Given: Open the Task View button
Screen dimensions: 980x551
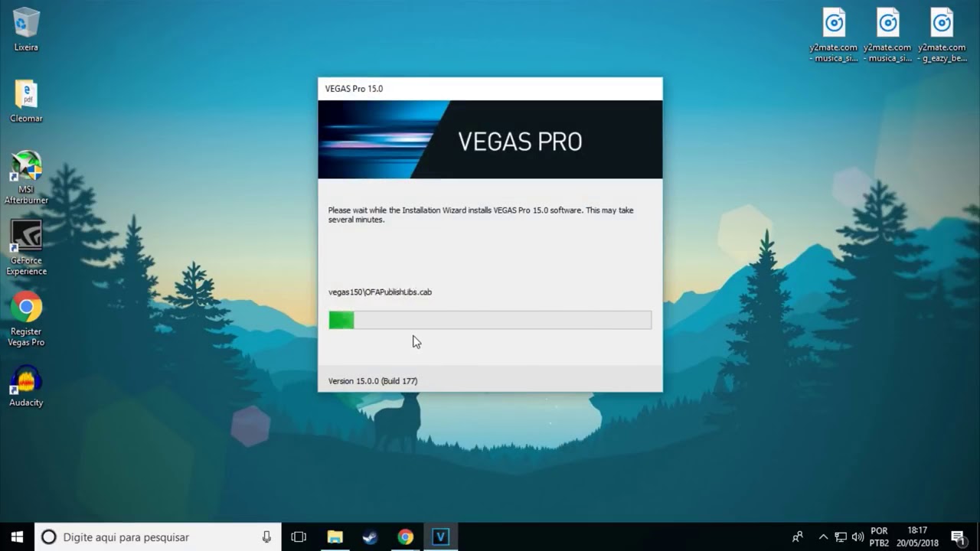Looking at the screenshot, I should click(x=299, y=537).
